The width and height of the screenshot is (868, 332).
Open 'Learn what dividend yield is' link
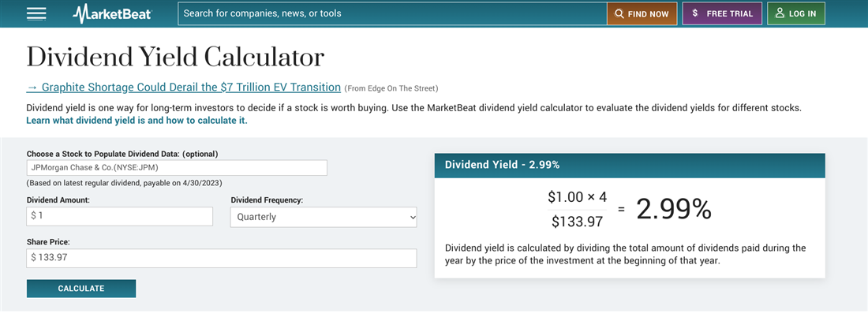(x=137, y=121)
